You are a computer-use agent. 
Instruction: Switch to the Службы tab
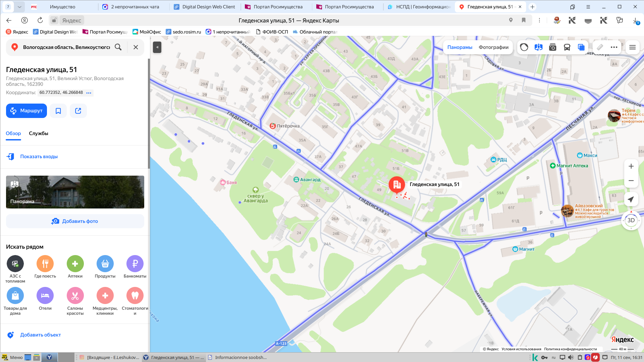point(39,133)
